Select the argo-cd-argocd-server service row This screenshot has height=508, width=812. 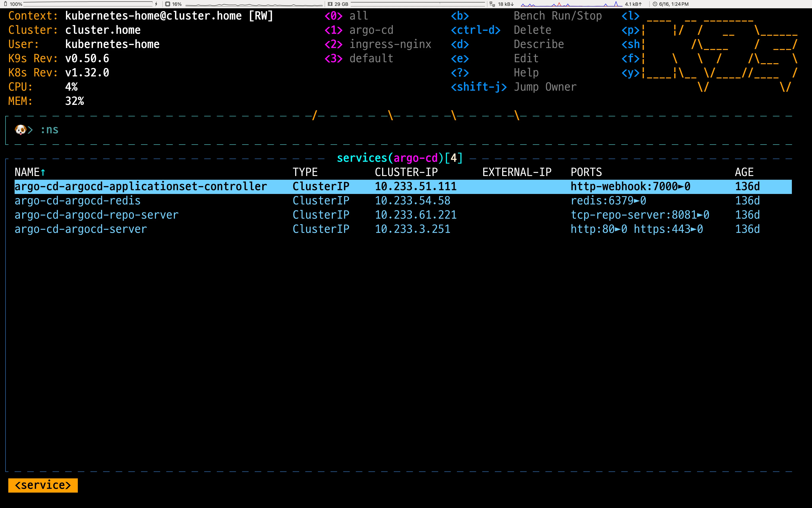coord(81,229)
